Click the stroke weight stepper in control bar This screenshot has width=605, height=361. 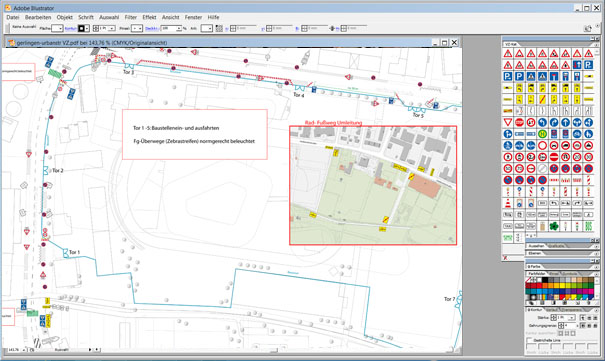coord(96,29)
